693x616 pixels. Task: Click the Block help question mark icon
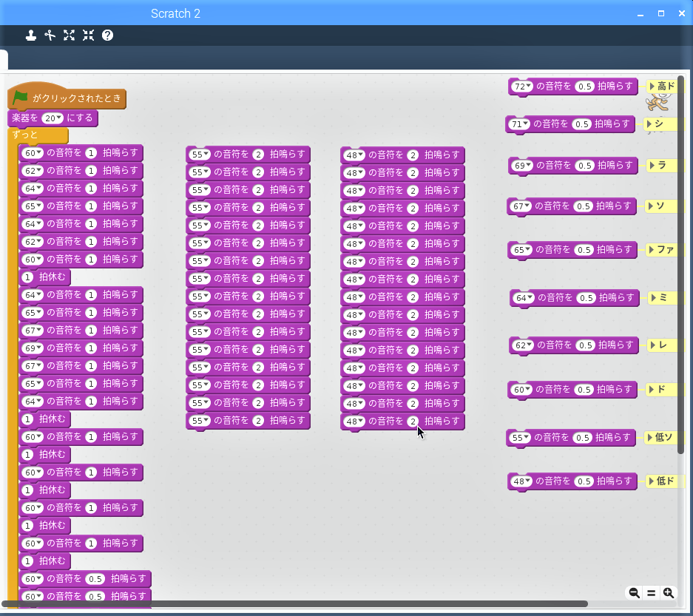[107, 35]
